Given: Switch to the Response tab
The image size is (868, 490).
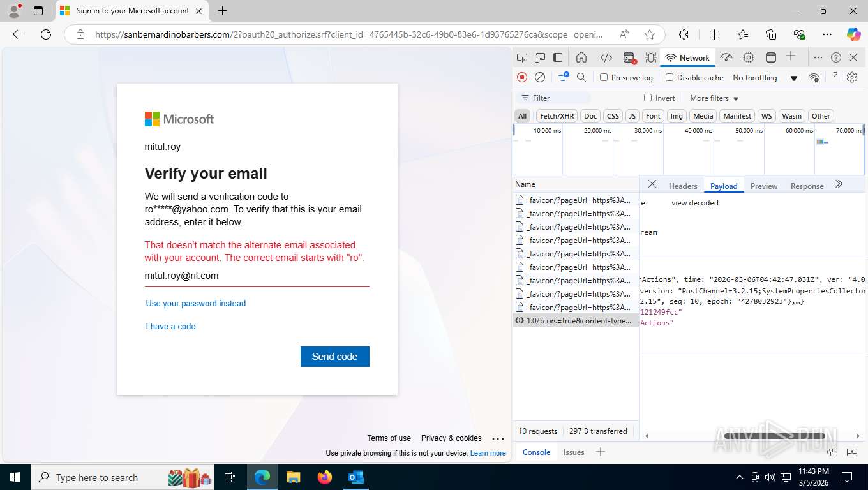Looking at the screenshot, I should coord(807,186).
